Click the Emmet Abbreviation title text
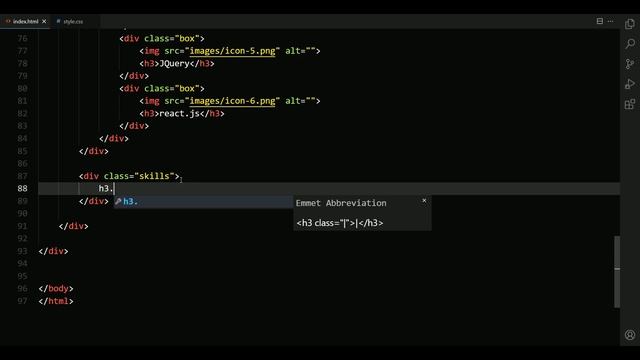This screenshot has width=640, height=360. [x=341, y=203]
